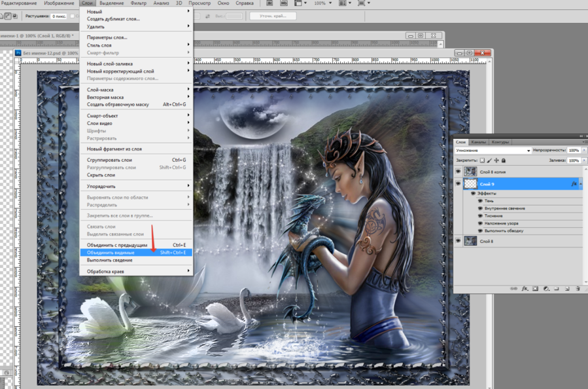Select the Слой 8 layer thumbnail
The height and width of the screenshot is (389, 588).
tap(470, 241)
